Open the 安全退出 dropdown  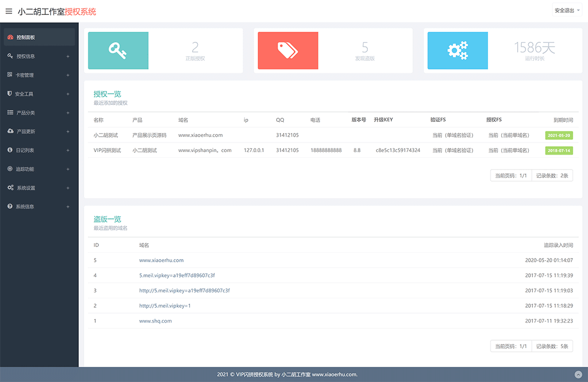pyautogui.click(x=566, y=11)
